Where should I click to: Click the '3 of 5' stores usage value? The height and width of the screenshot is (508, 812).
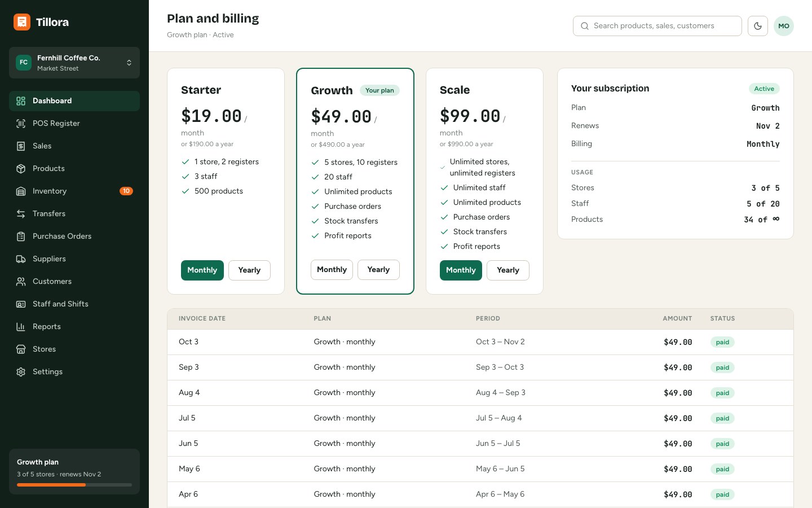pyautogui.click(x=765, y=188)
